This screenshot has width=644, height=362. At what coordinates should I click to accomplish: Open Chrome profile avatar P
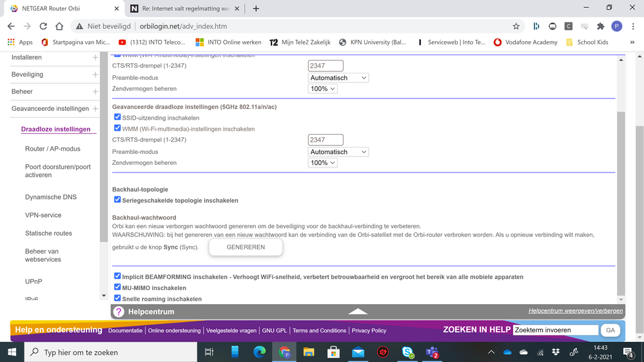pyautogui.click(x=616, y=26)
